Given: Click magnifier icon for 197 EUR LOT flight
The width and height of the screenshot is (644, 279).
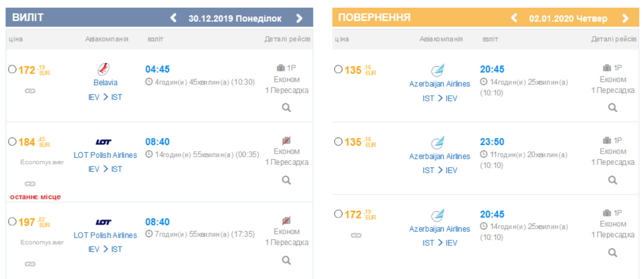Looking at the screenshot, I should [x=286, y=260].
